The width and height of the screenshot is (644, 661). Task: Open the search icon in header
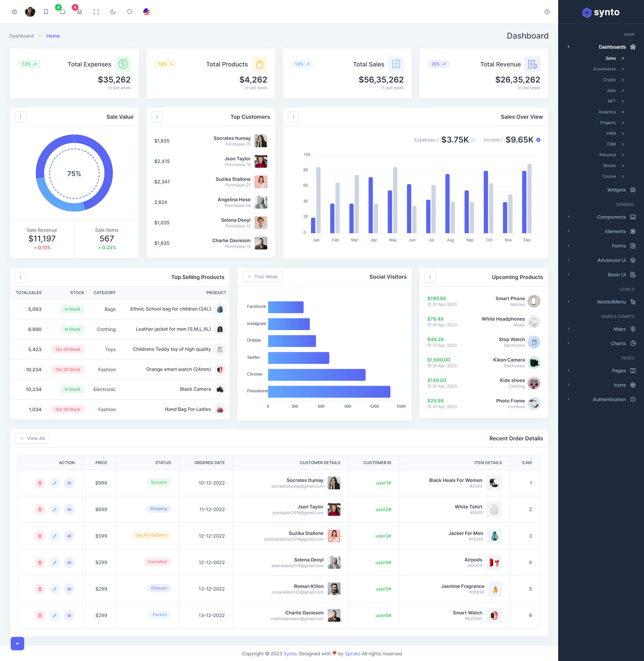(x=129, y=11)
